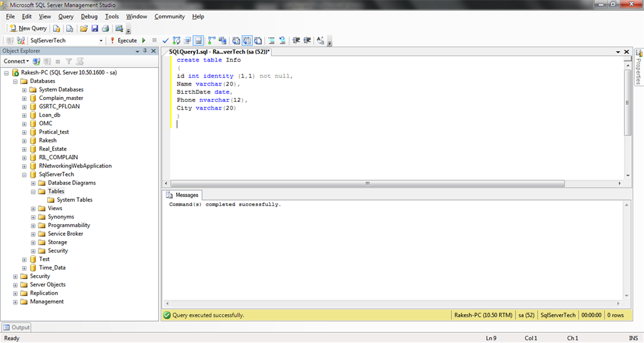Select the Real_Estate database in tree
Image resolution: width=644 pixels, height=343 pixels.
pos(52,149)
